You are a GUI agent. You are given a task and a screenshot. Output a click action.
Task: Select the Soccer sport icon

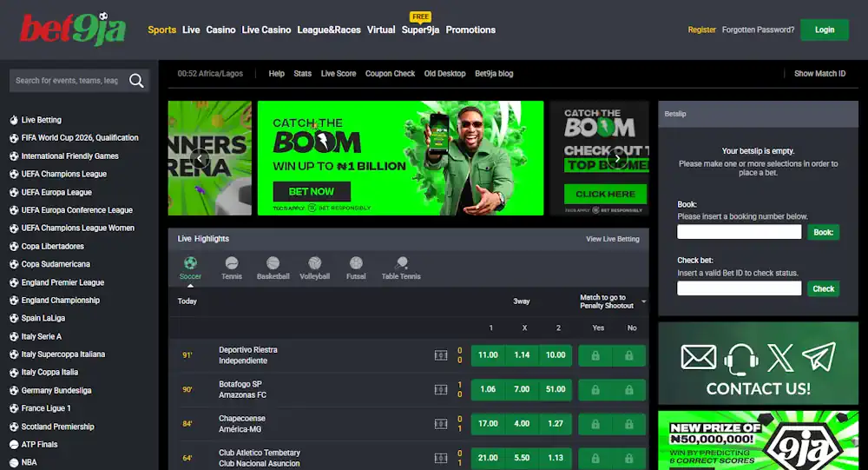tap(190, 262)
